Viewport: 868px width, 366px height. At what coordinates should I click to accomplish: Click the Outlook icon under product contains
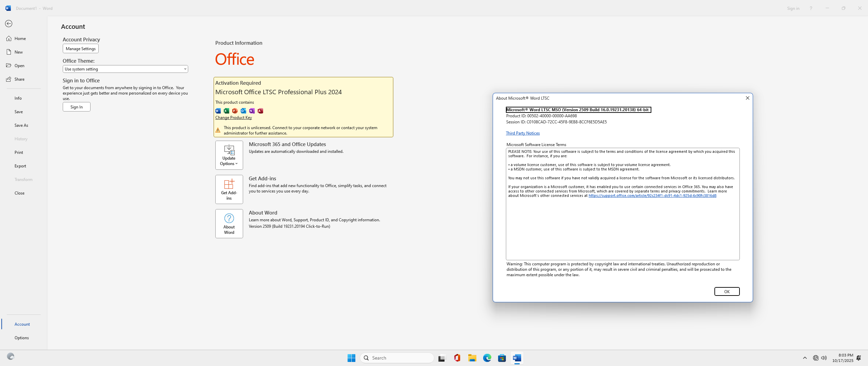[243, 111]
